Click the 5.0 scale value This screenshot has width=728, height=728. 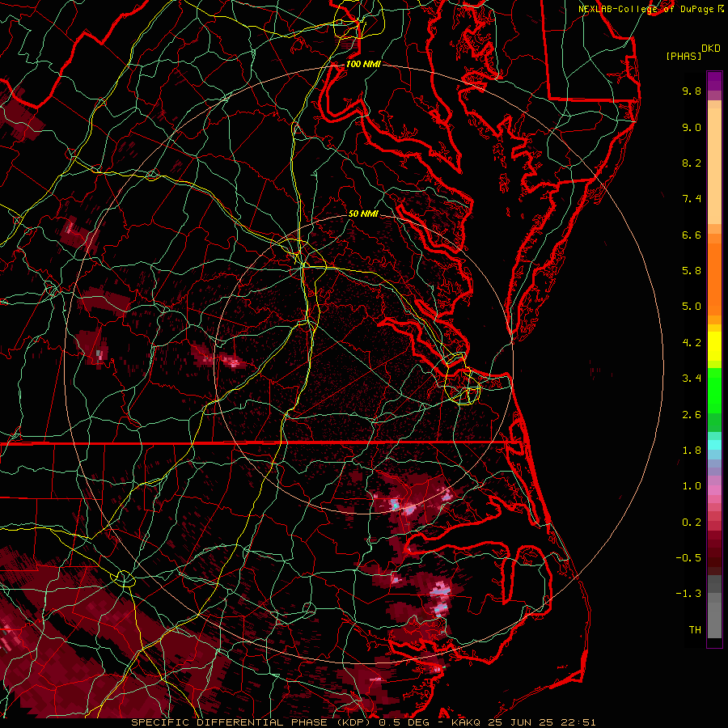pos(692,307)
